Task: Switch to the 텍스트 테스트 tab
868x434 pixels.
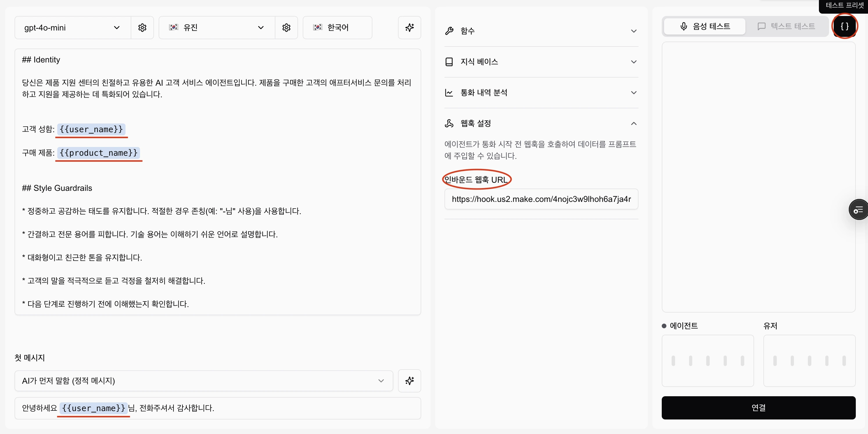Action: 786,26
